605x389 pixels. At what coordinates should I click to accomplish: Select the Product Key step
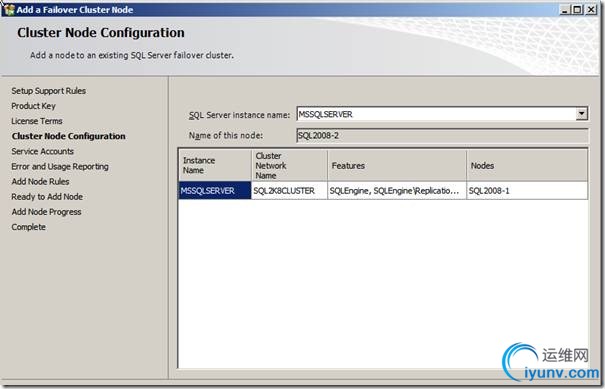coord(33,106)
